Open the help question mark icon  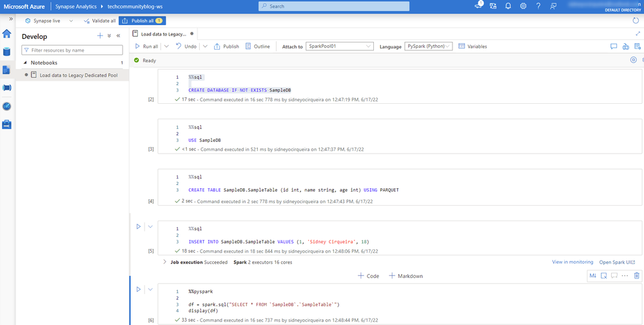[538, 6]
